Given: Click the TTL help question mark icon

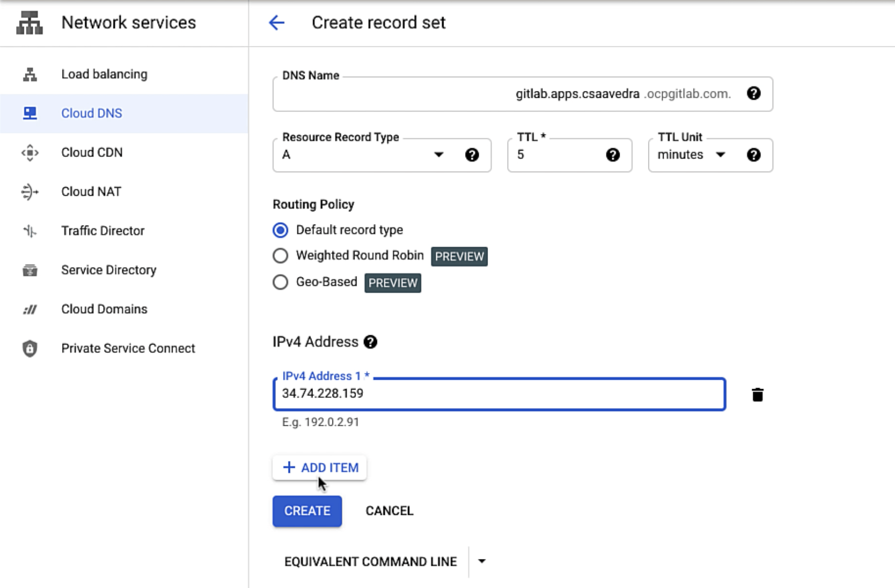Looking at the screenshot, I should point(613,155).
